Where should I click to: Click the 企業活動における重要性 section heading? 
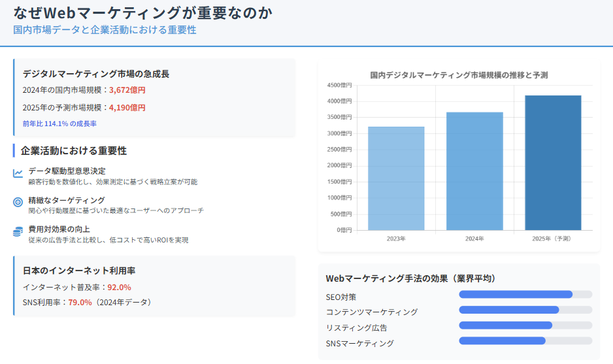(x=74, y=151)
